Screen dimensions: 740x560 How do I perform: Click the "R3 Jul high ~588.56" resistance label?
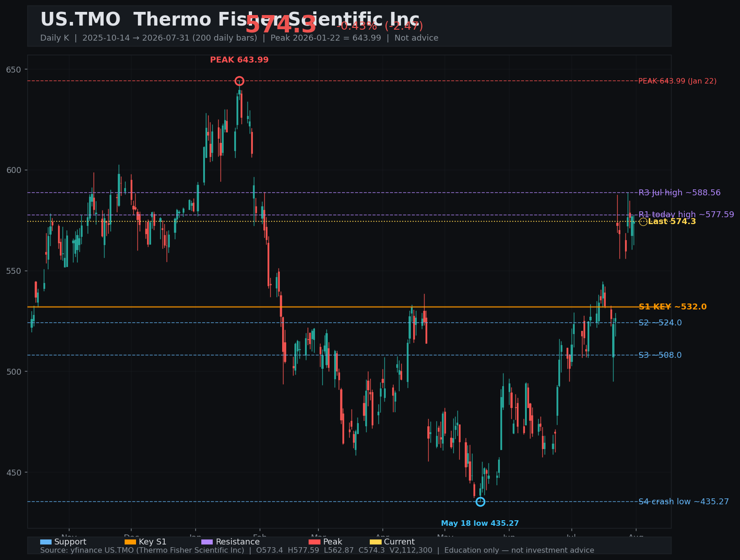(679, 193)
